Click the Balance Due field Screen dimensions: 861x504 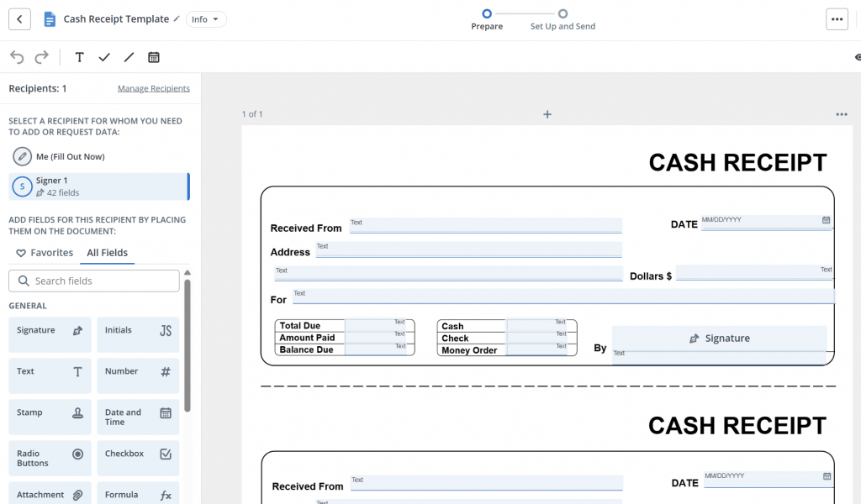click(376, 349)
